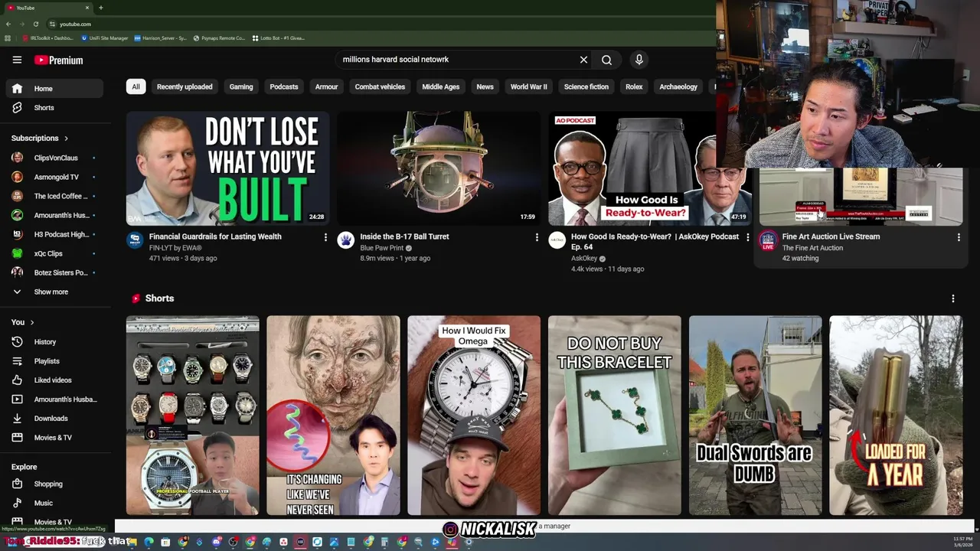Select the All filter chip
Screen dimensions: 980x551
coord(136,86)
